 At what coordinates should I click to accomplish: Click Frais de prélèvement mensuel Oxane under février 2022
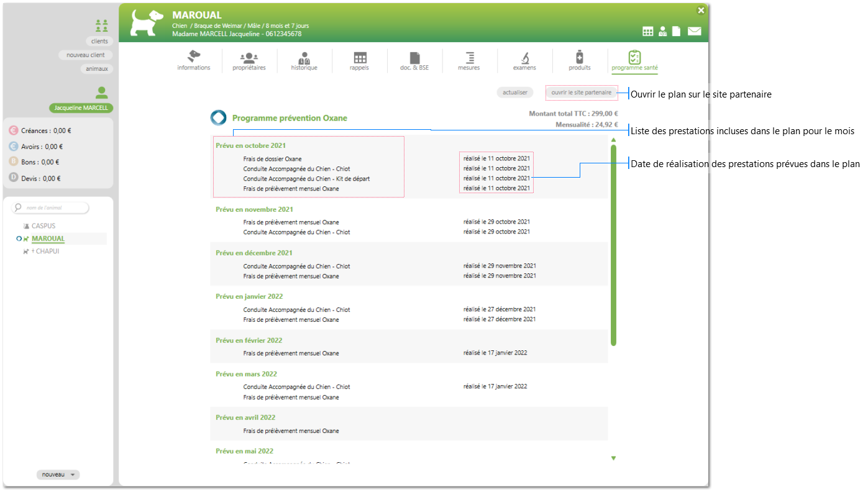tap(291, 353)
